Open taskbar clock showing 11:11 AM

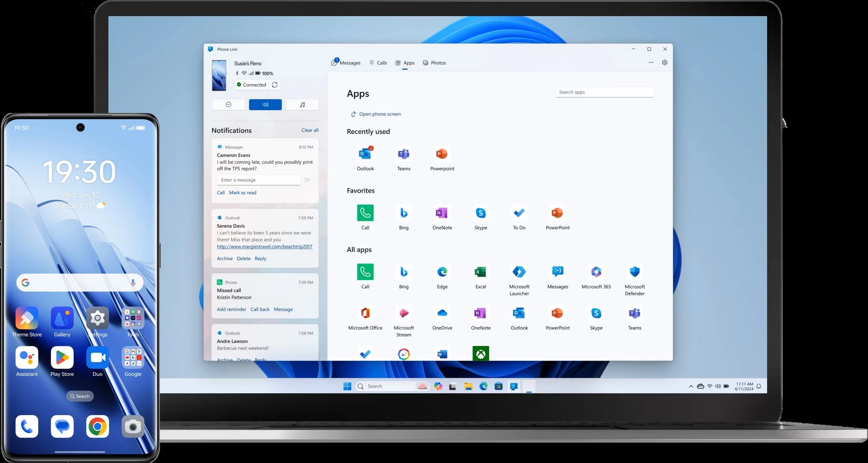tap(744, 386)
